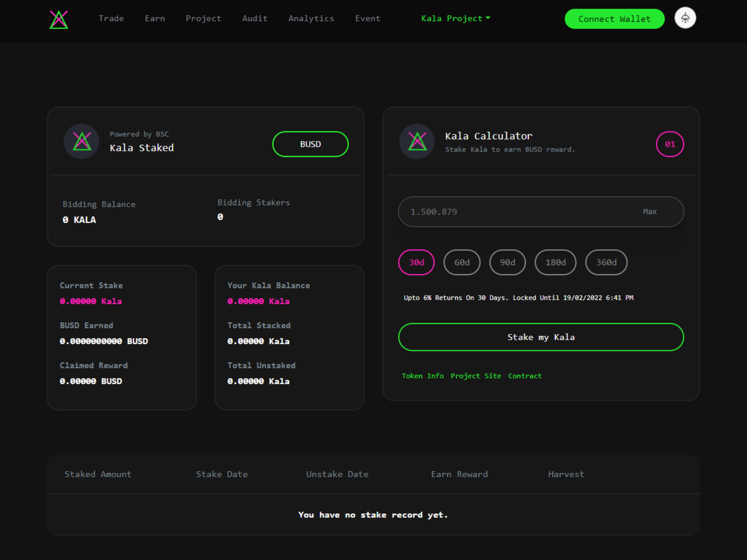The width and height of the screenshot is (747, 560).
Task: Click the BUSD reward button
Action: (310, 144)
